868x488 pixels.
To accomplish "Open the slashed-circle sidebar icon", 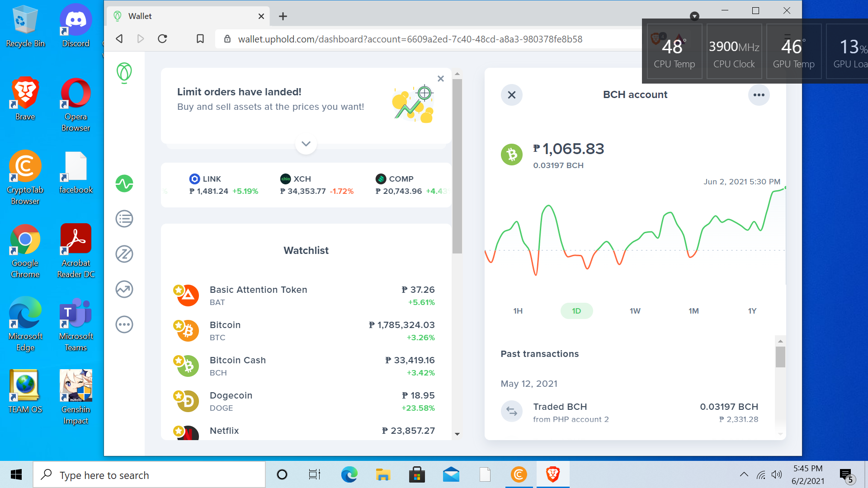I will (x=124, y=254).
